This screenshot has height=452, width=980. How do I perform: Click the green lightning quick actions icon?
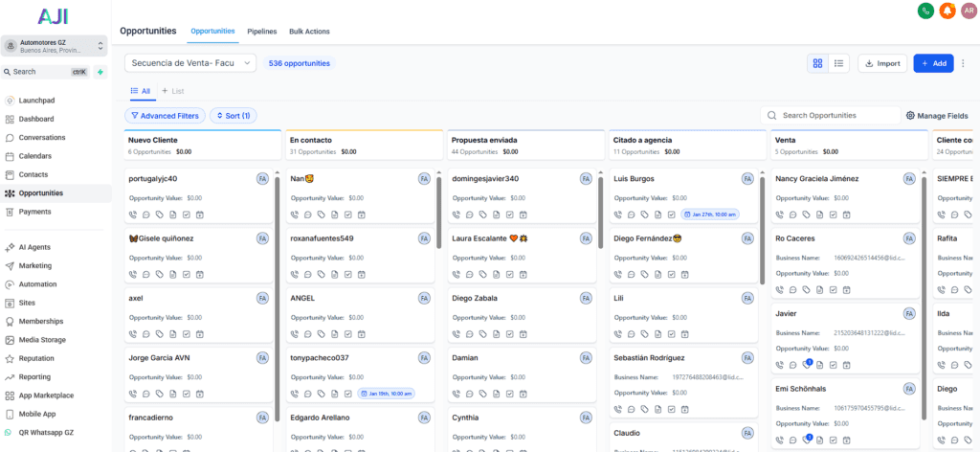(100, 72)
